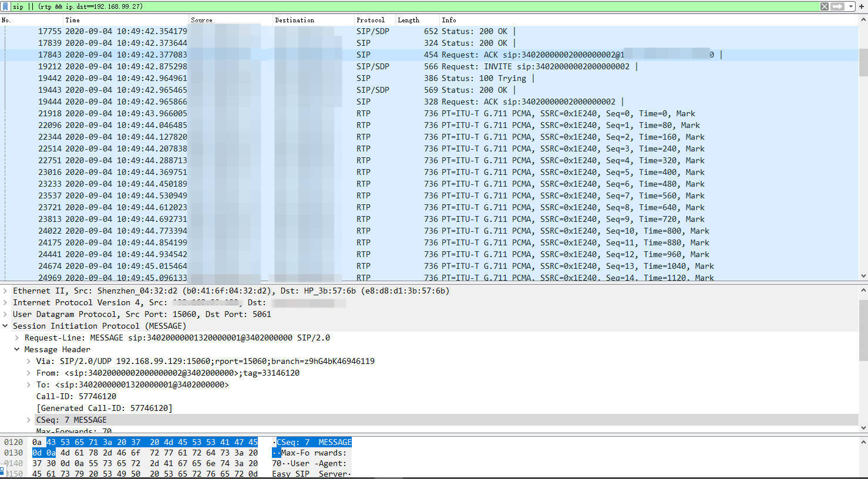
Task: Click the packet list scroll-down arrow
Action: 863,275
